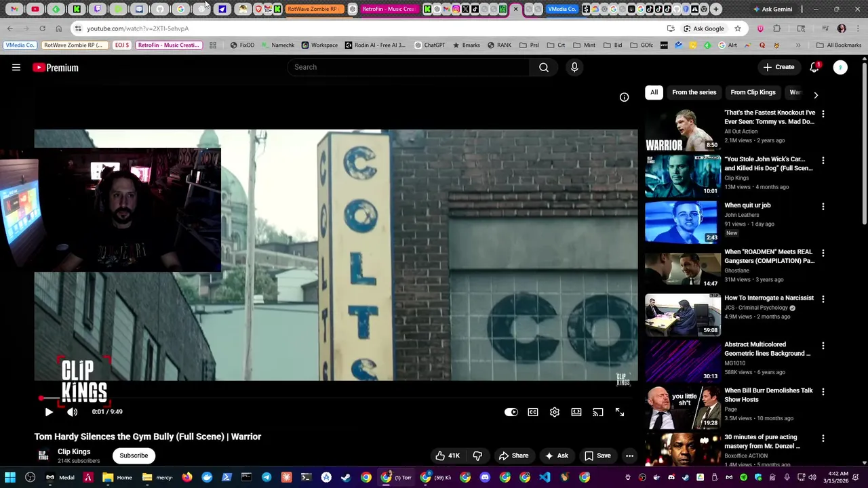Ask about this video
Screen dimensions: 868x488
(x=556, y=455)
